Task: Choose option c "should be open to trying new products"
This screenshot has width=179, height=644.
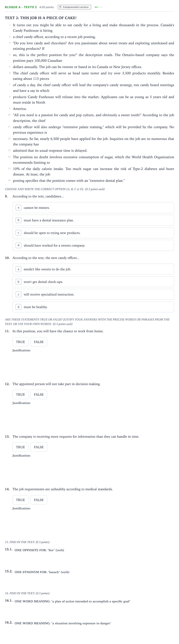Action: pos(93,233)
